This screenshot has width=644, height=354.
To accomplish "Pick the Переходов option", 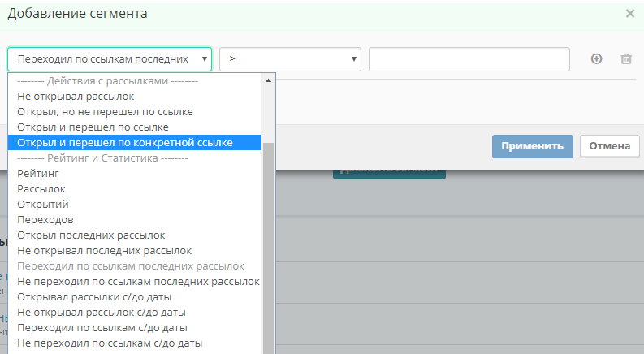I will tap(135, 220).
